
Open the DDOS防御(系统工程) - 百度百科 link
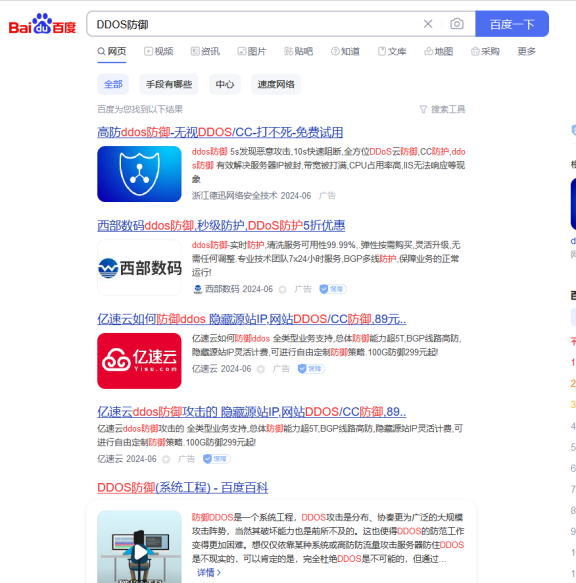183,488
